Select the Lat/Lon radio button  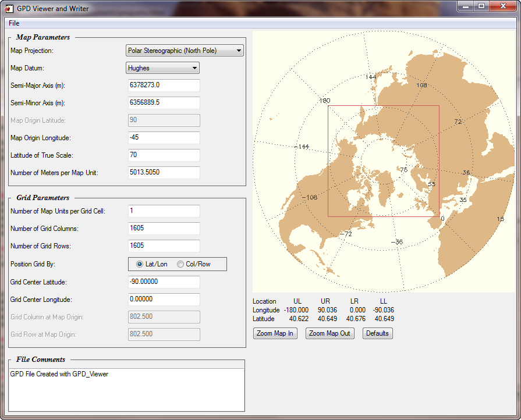click(x=140, y=264)
